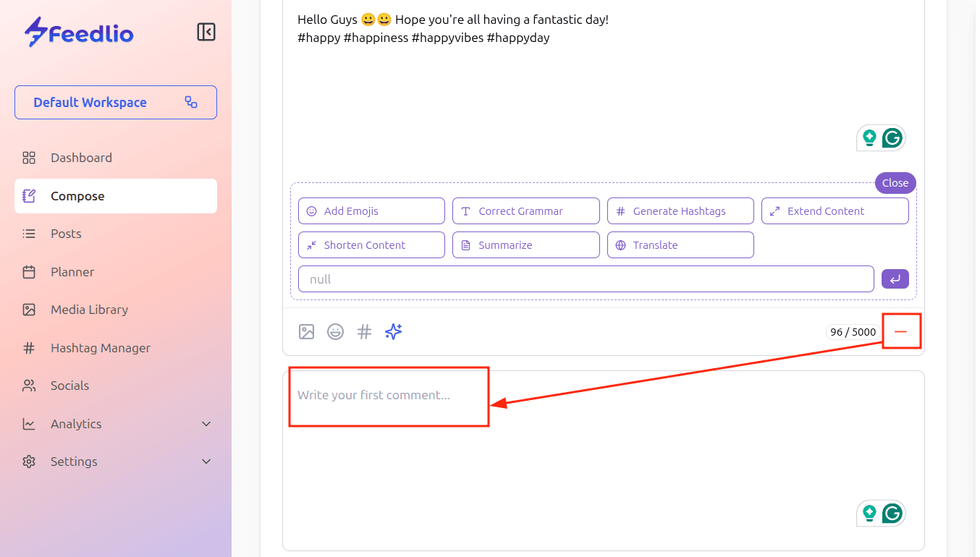Open the Default Workspace switcher
980x557 pixels.
(116, 102)
